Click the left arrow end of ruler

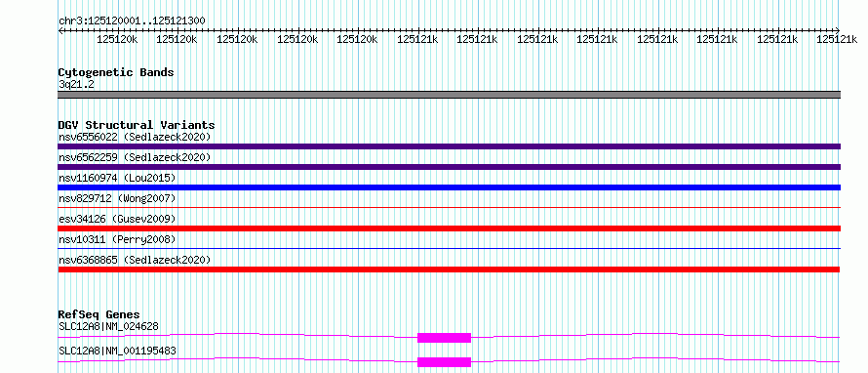coord(60,30)
